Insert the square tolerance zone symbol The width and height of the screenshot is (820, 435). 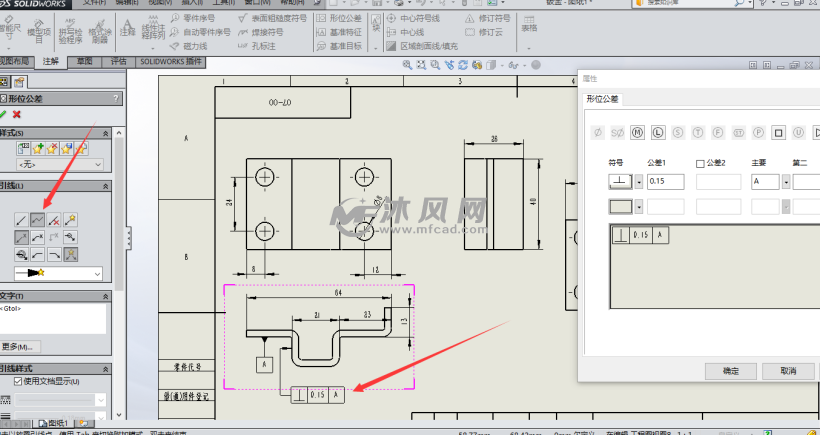779,133
